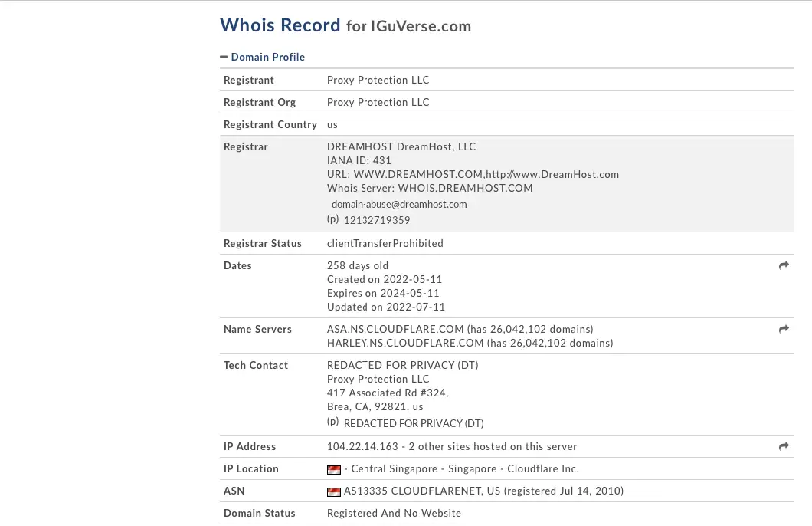Viewport: 812px width, 526px height.
Task: Click Tech Contact phone REDACTED FOR PRIVACY
Action: click(x=414, y=423)
